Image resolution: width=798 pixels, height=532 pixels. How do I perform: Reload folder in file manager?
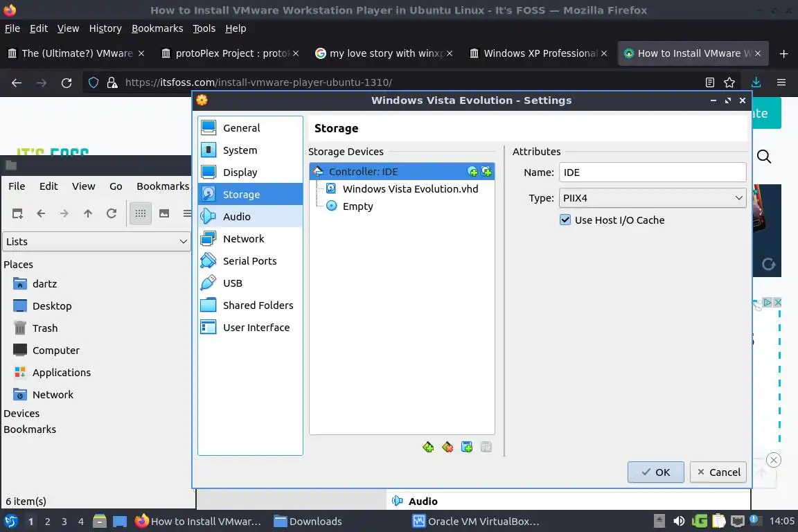[x=112, y=213]
